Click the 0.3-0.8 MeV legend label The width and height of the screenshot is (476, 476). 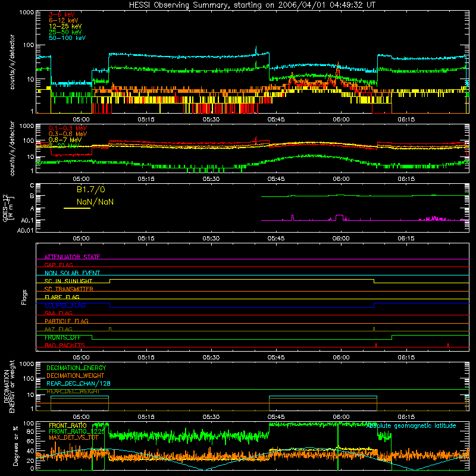(x=68, y=134)
